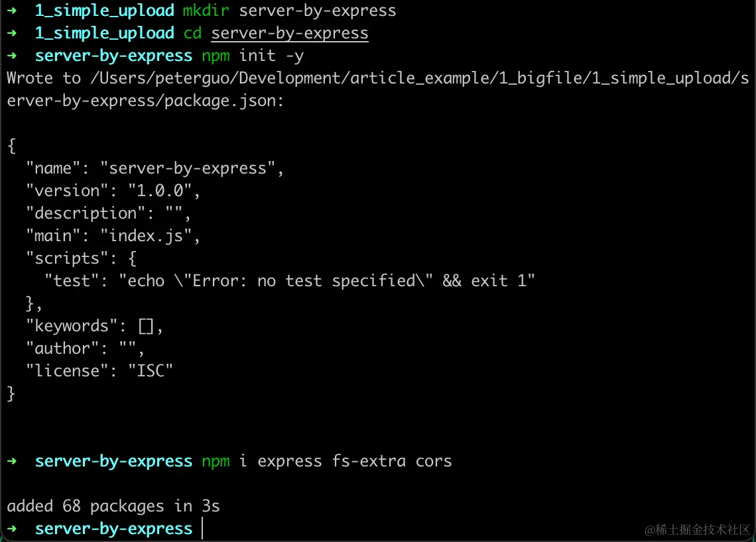Click fs-extra in the install command
Viewport: 756px width, 542px height.
tap(369, 462)
